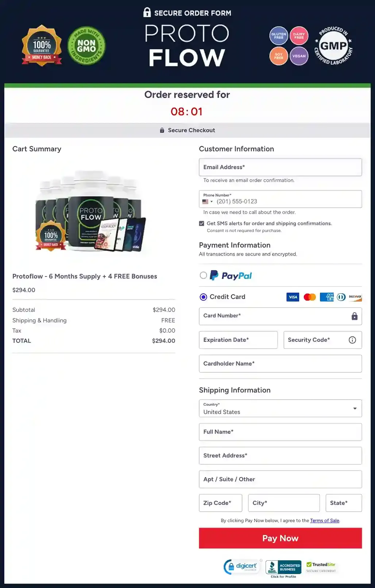This screenshot has width=375, height=588.
Task: Expand the phone country flag selector
Action: (207, 202)
